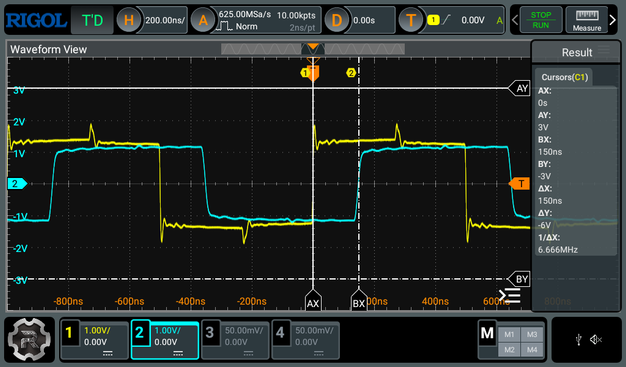Click the RIGOL logo

point(36,20)
